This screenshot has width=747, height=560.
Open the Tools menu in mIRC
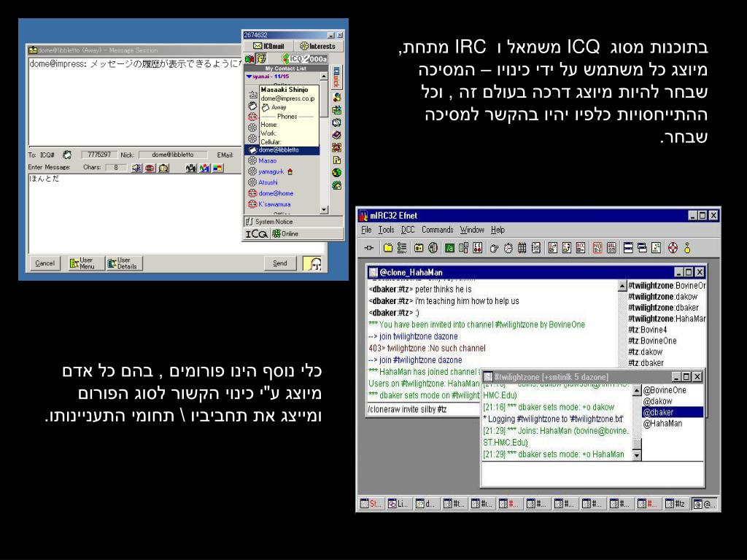387,230
